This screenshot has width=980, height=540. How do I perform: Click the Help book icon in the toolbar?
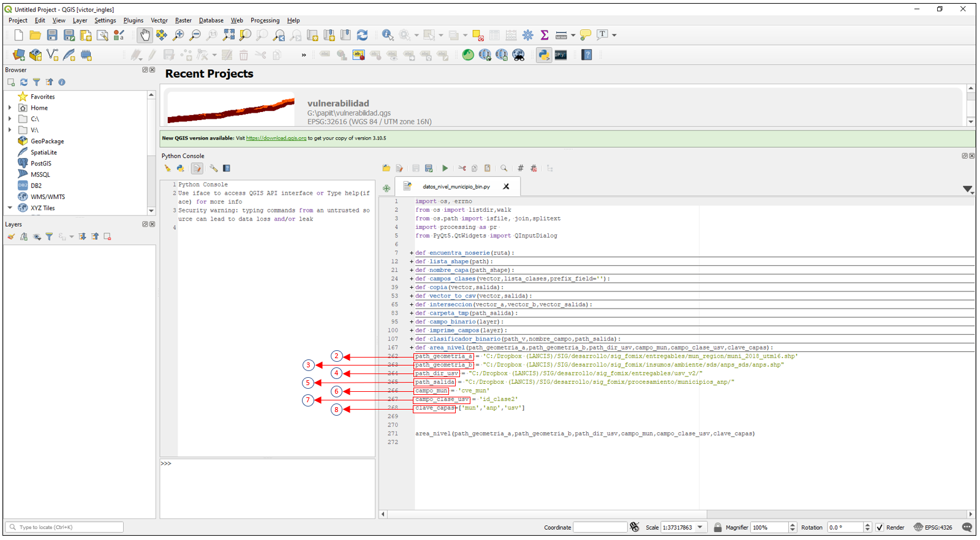[x=587, y=55]
